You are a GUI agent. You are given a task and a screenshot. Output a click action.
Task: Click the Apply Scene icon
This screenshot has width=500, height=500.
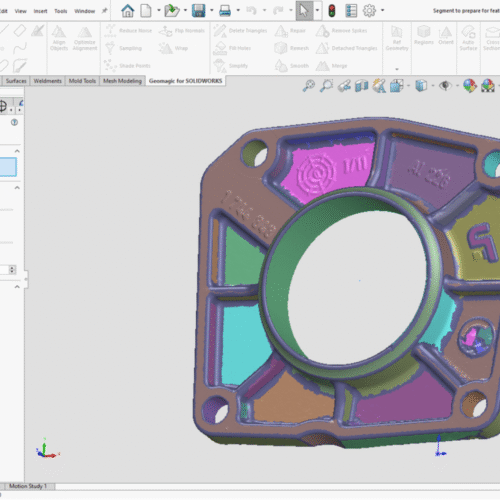pyautogui.click(x=487, y=86)
